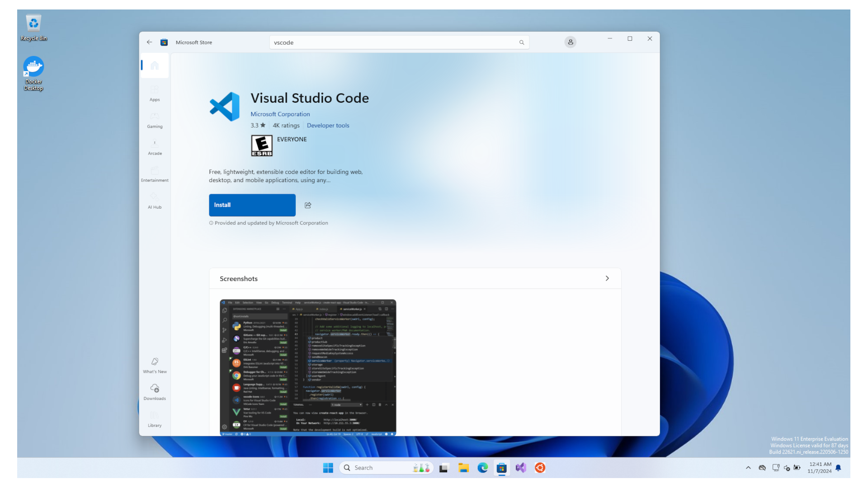Open the Developer tools category link
The image size is (868, 488).
tap(328, 126)
